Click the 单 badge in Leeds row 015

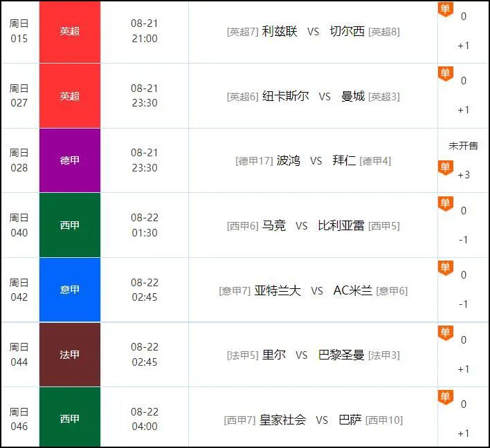(x=445, y=10)
